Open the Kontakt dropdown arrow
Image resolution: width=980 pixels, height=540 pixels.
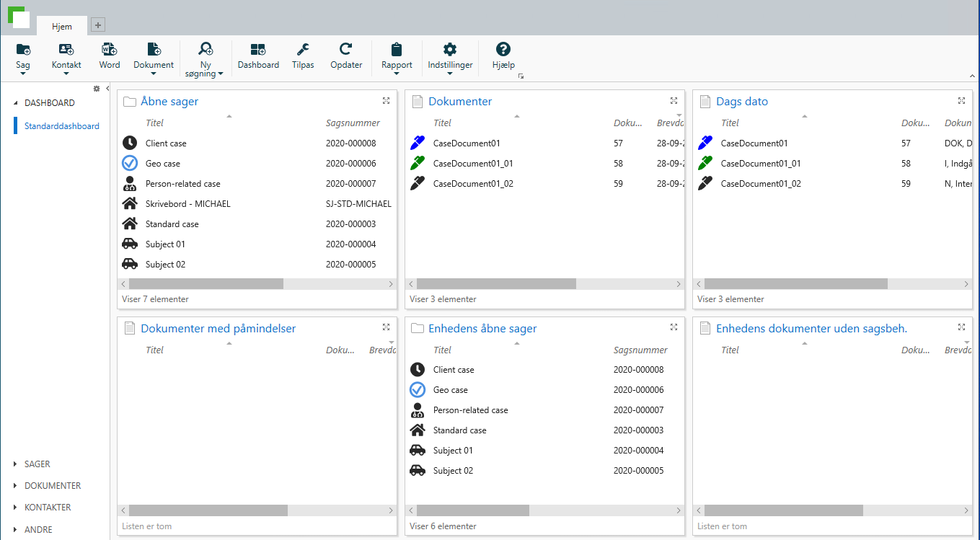click(66, 73)
